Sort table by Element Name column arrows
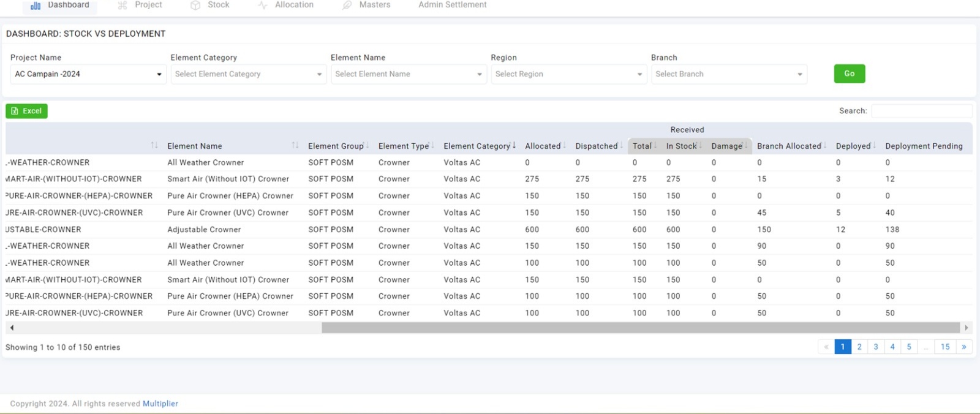 point(295,146)
